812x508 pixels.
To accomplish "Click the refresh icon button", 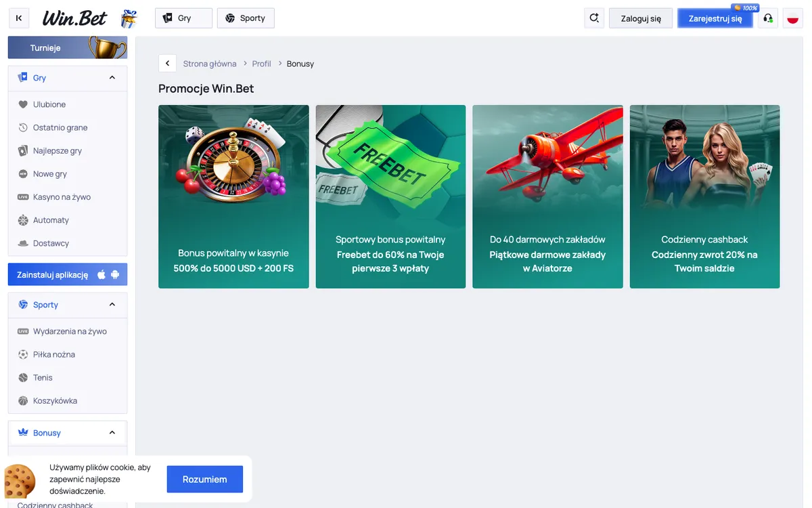I will click(594, 18).
